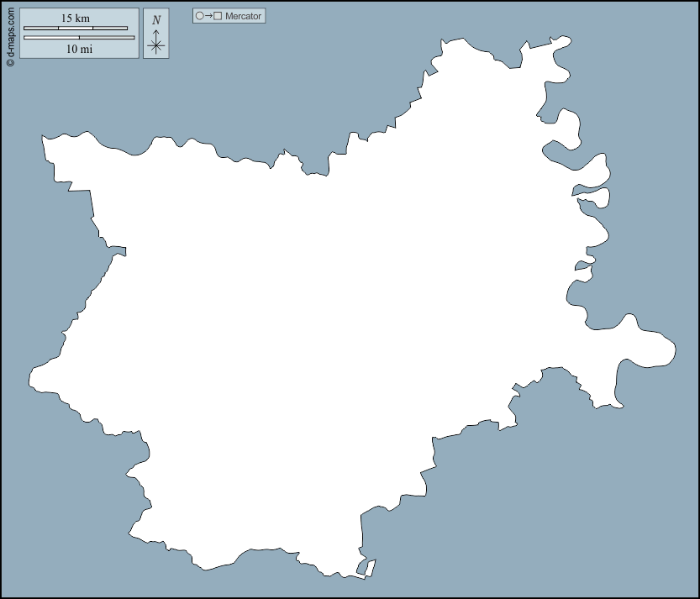
Task: Click the westernmost point of the white territory
Action: coord(32,378)
